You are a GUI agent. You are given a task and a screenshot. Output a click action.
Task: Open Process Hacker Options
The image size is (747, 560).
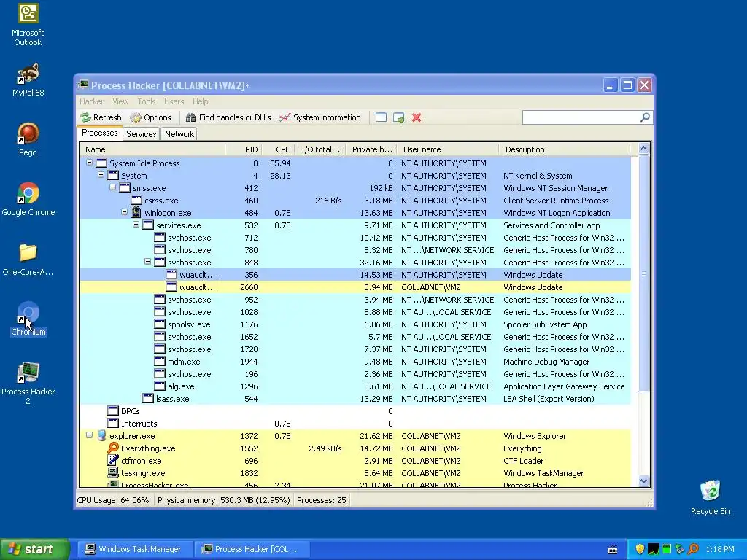[x=150, y=117]
